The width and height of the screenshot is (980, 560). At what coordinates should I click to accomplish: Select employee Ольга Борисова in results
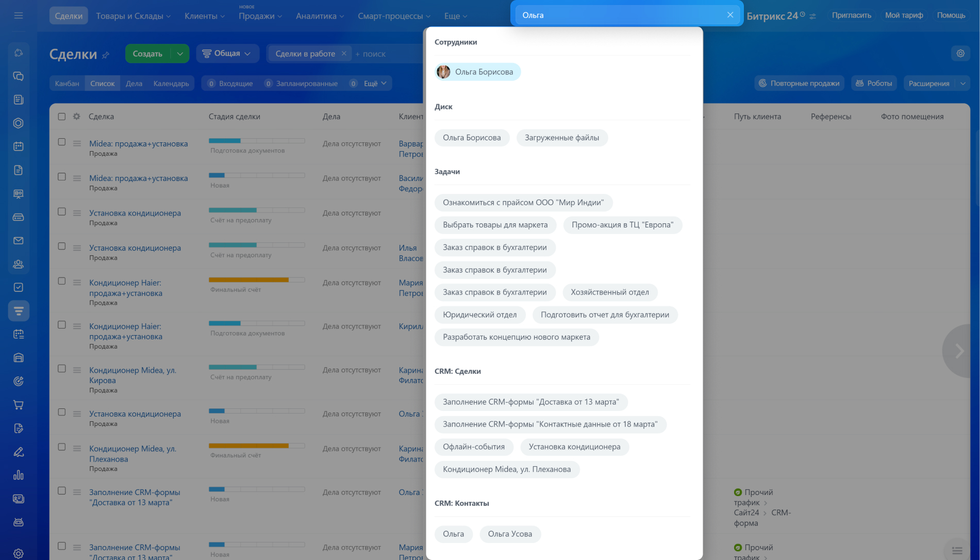click(x=477, y=72)
